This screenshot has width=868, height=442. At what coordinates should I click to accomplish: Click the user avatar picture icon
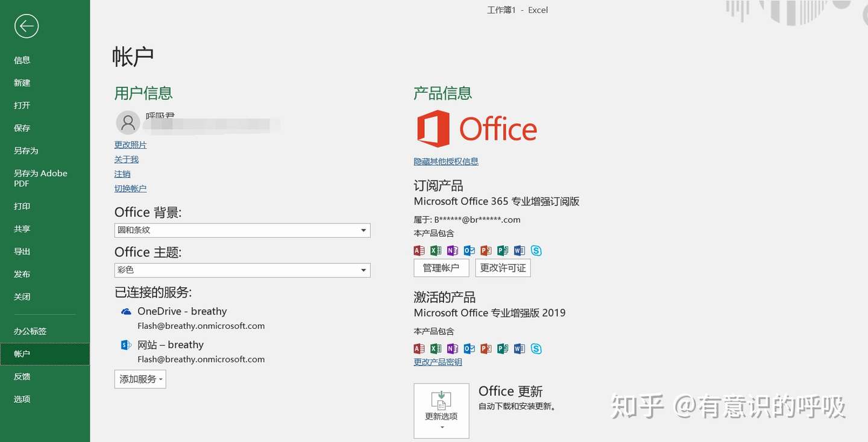pyautogui.click(x=128, y=122)
